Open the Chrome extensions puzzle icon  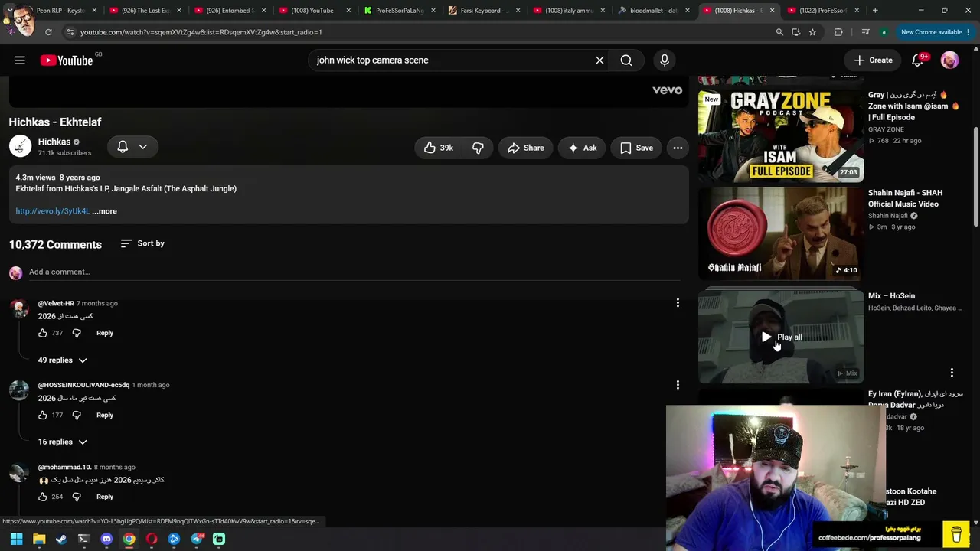[838, 32]
